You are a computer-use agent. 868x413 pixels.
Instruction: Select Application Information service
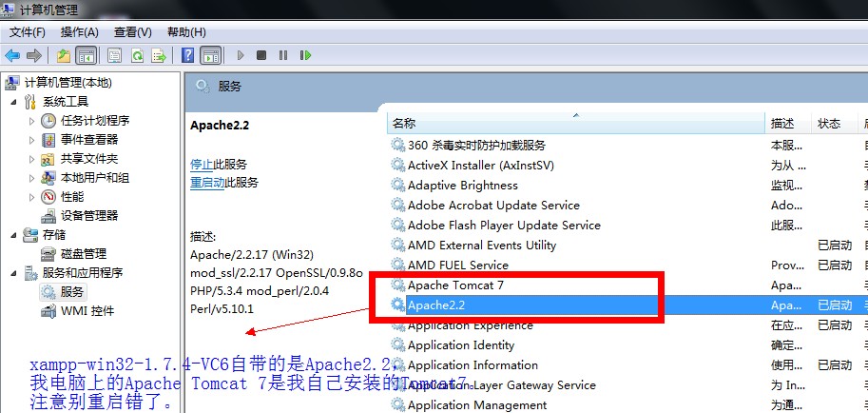473,364
